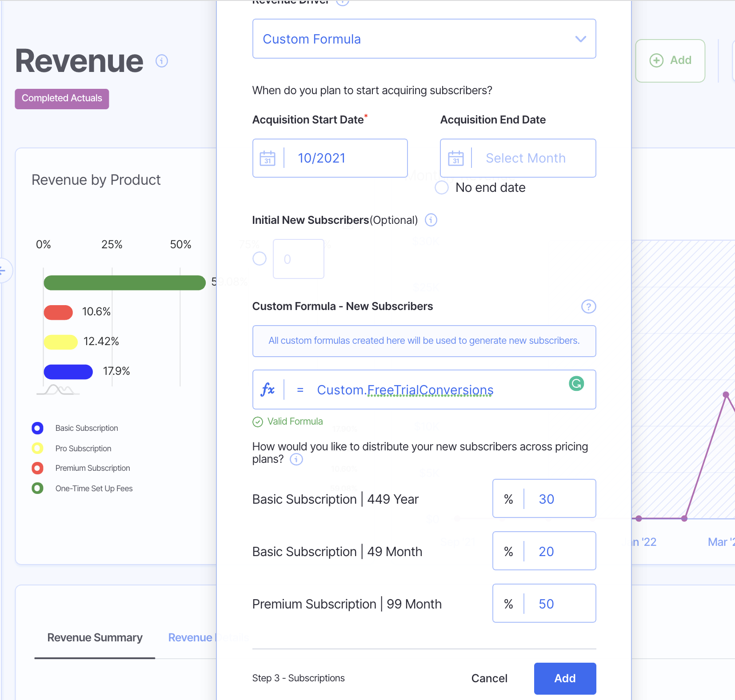Screen dimensions: 735x700
Task: Click info icon beside pricing plans question
Action: tap(296, 459)
